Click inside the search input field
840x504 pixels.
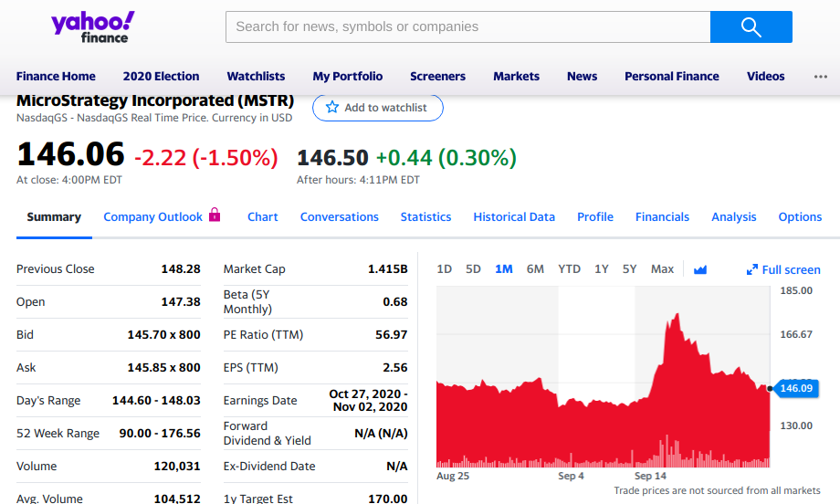pyautogui.click(x=467, y=27)
